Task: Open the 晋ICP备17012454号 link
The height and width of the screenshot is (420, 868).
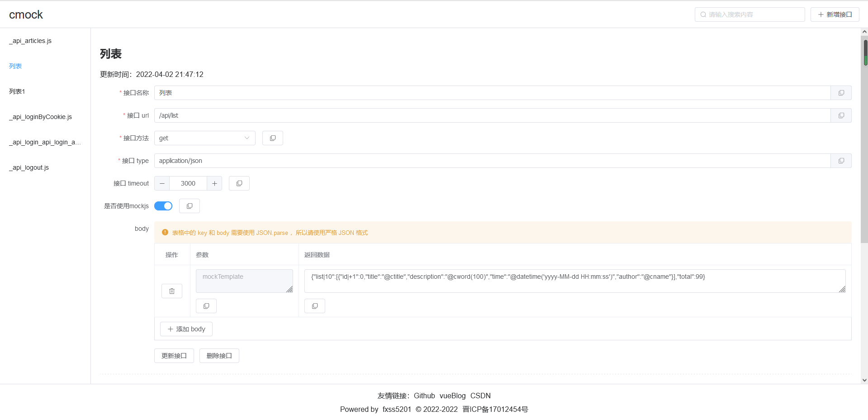Action: (495, 409)
